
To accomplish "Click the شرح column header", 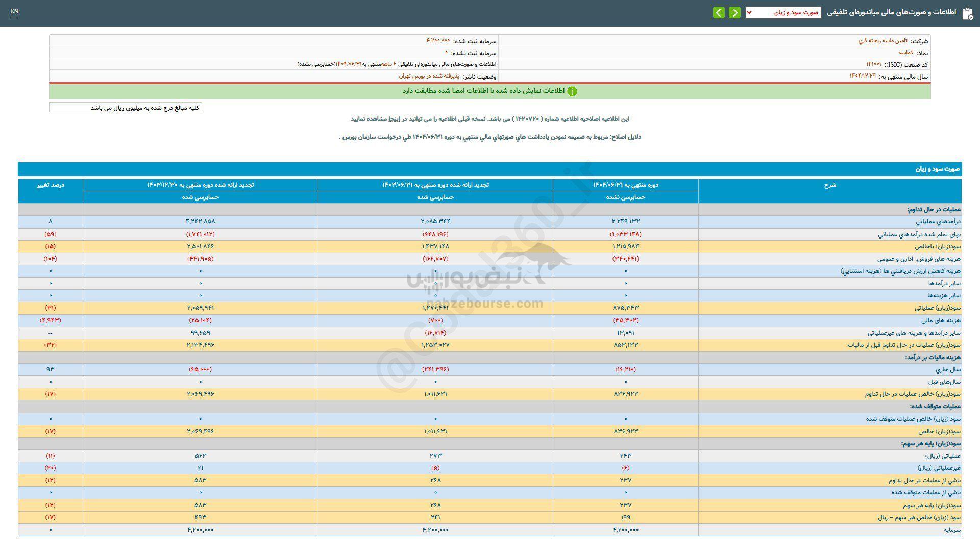I will tap(829, 185).
